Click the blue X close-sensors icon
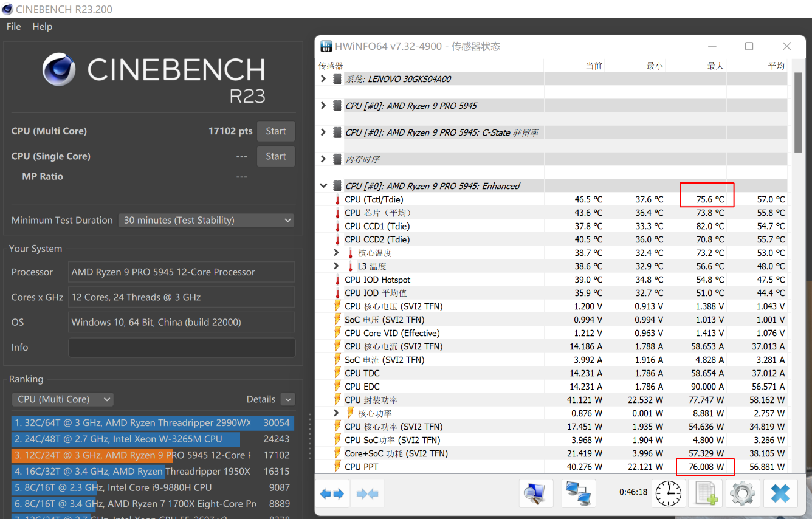 tap(780, 493)
